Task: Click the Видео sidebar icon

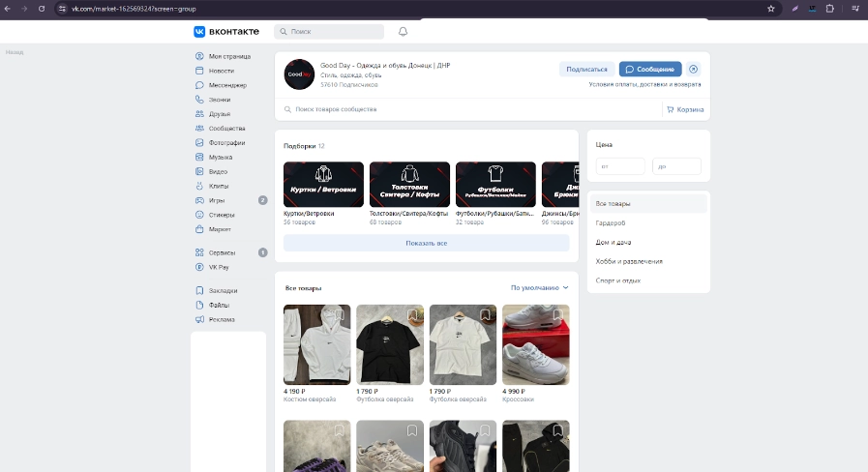Action: [x=199, y=171]
